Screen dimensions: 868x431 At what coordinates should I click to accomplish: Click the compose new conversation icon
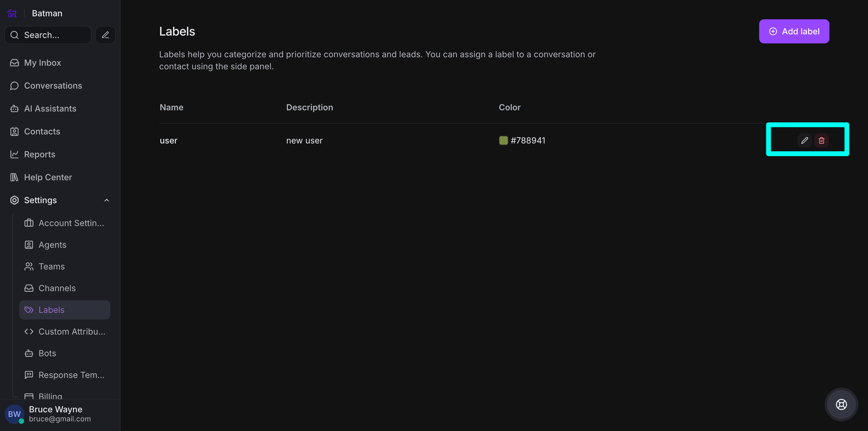click(105, 35)
